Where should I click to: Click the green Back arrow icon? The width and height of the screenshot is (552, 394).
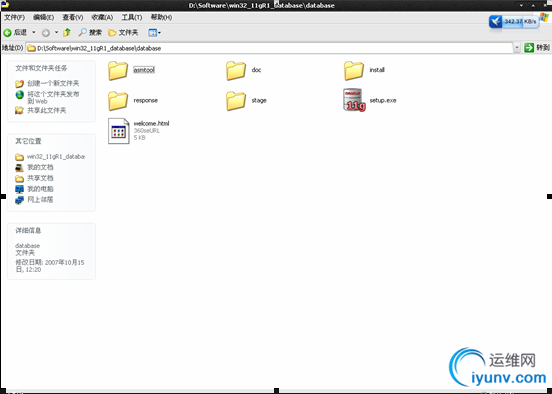pos(7,33)
